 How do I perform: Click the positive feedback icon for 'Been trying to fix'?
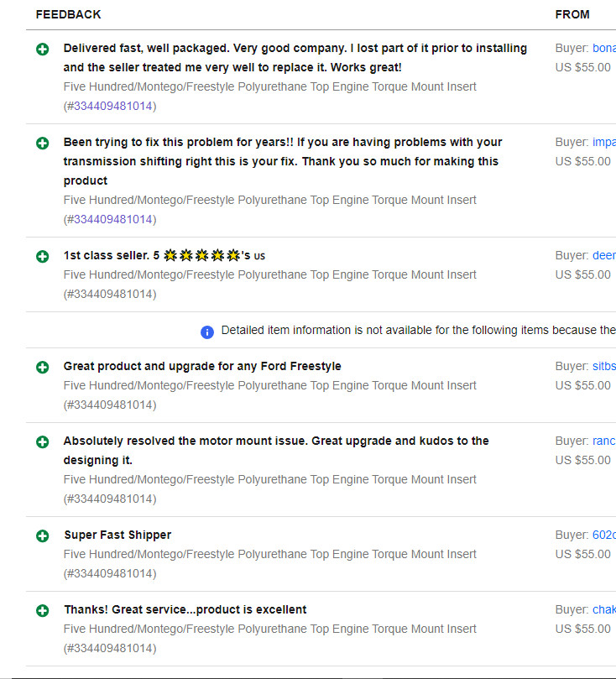(x=43, y=144)
